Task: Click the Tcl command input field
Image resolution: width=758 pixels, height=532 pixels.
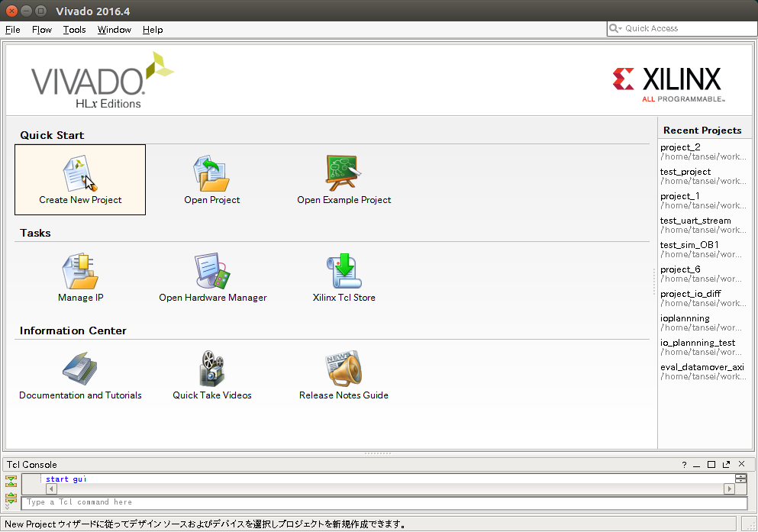Action: [384, 502]
